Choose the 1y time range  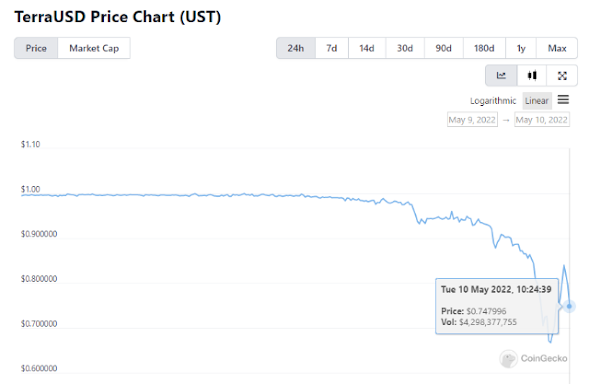[x=521, y=48]
